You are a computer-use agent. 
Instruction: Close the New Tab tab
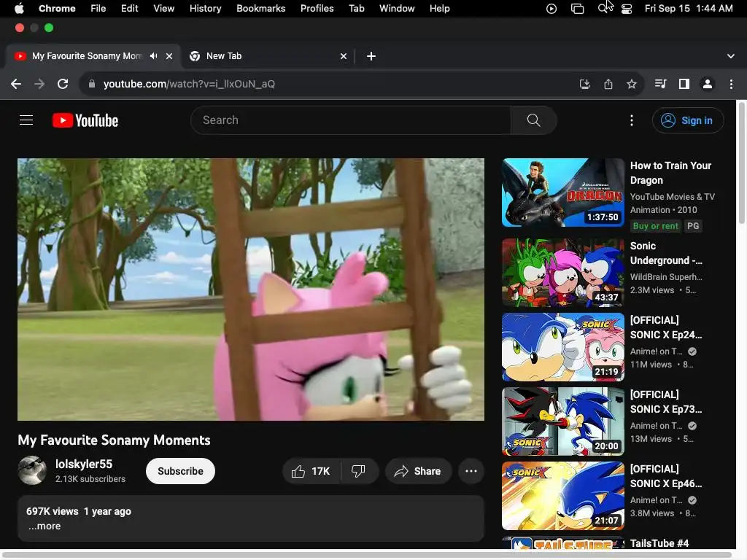(344, 56)
